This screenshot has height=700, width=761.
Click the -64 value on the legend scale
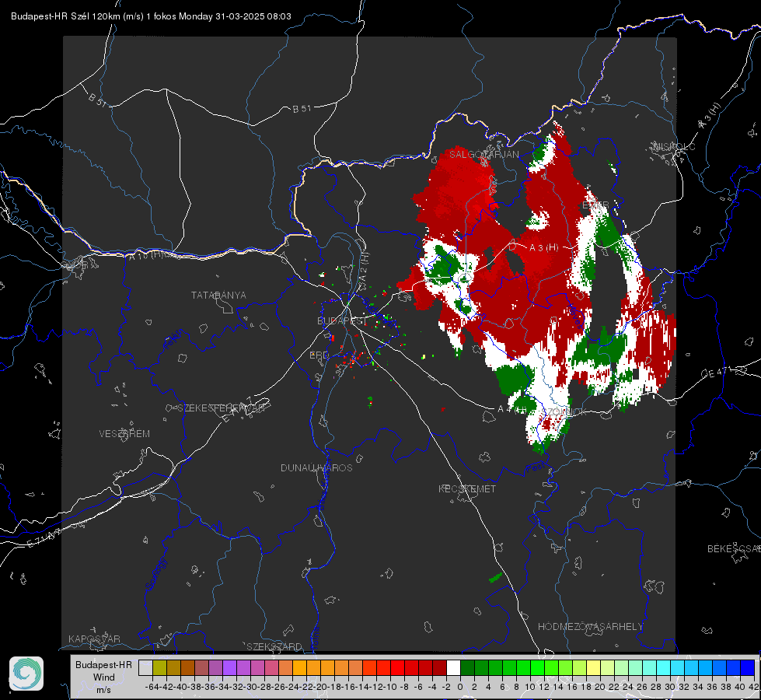[x=152, y=687]
